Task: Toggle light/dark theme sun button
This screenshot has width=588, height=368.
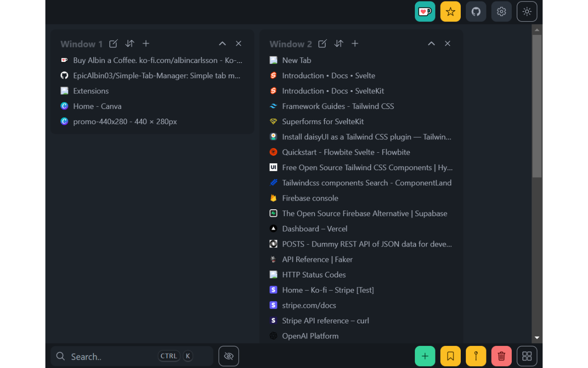Action: (527, 11)
